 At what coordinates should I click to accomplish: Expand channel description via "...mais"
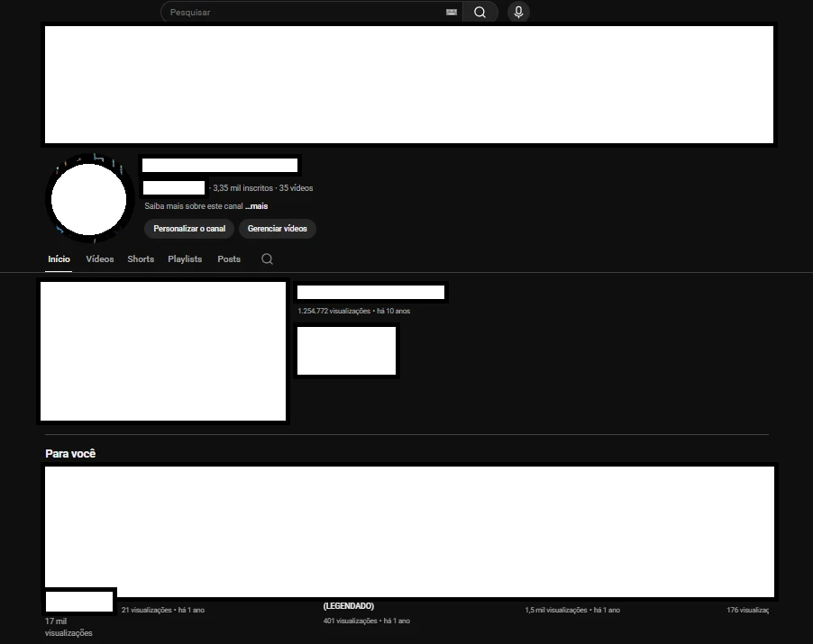pyautogui.click(x=256, y=206)
